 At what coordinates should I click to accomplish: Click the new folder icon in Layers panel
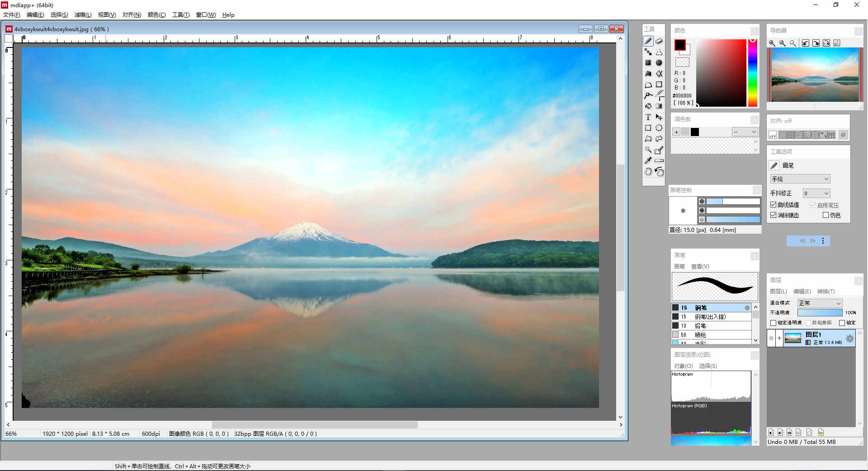click(821, 432)
